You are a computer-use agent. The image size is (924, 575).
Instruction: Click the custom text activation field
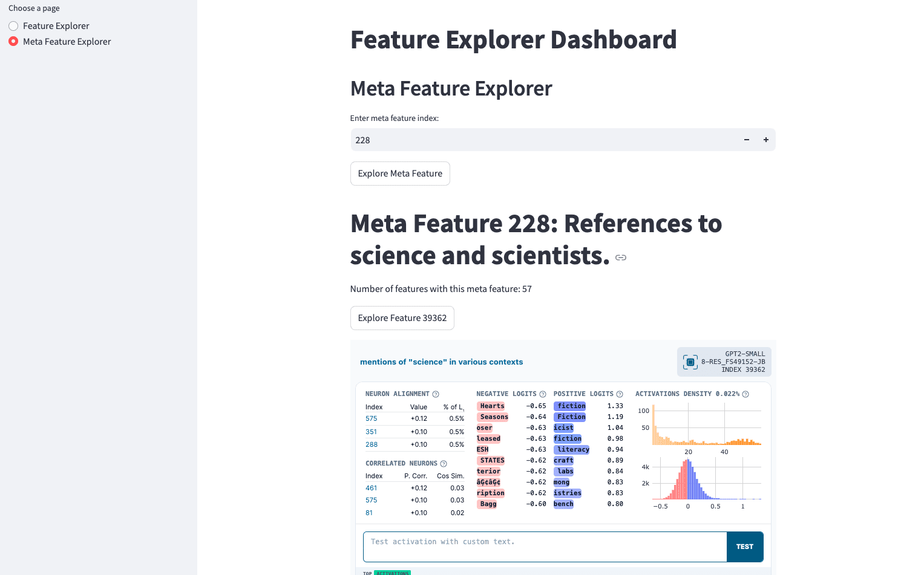pos(545,547)
